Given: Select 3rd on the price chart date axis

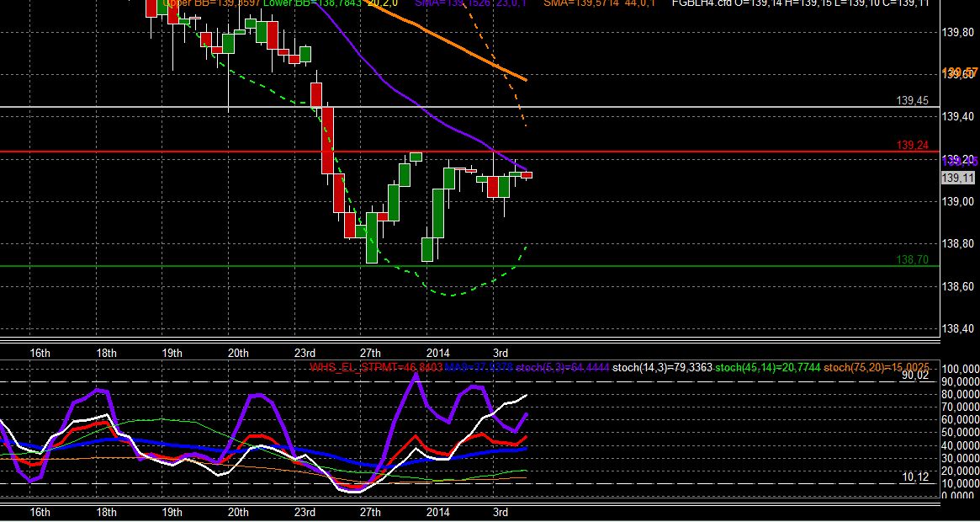Looking at the screenshot, I should tap(500, 353).
